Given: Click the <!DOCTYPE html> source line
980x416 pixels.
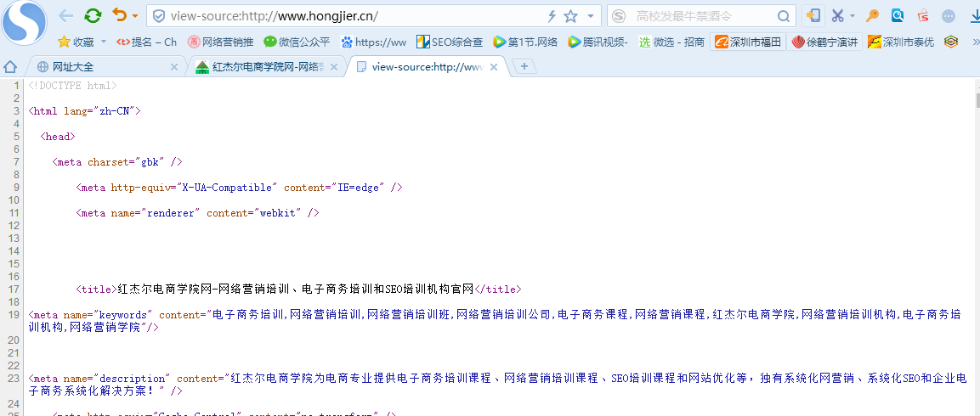Looking at the screenshot, I should coord(72,86).
